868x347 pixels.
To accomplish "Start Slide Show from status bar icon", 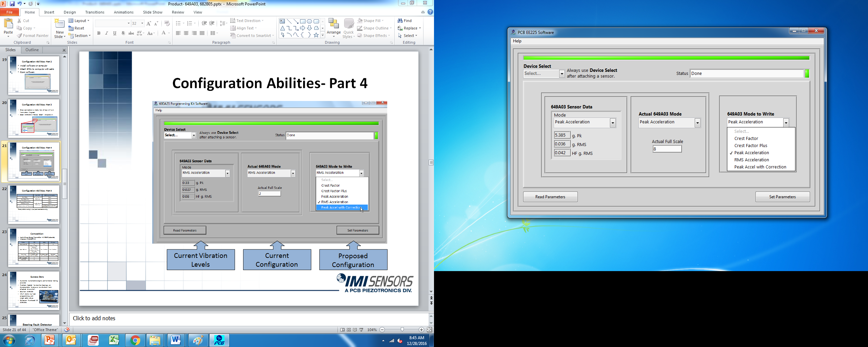I will coord(361,330).
